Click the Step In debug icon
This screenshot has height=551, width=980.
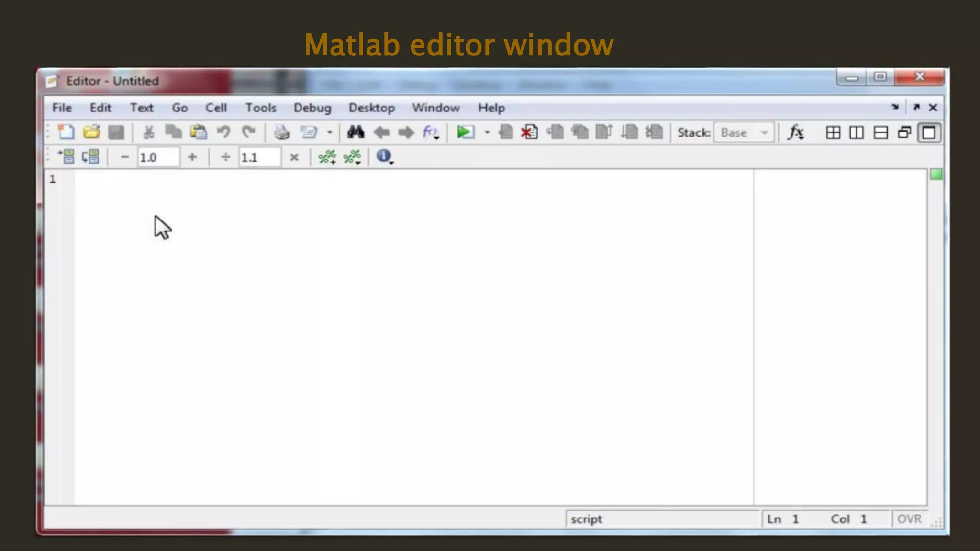579,132
